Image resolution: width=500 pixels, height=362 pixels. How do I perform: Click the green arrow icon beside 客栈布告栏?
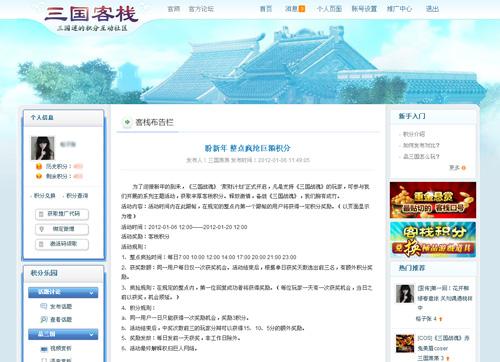click(x=127, y=122)
